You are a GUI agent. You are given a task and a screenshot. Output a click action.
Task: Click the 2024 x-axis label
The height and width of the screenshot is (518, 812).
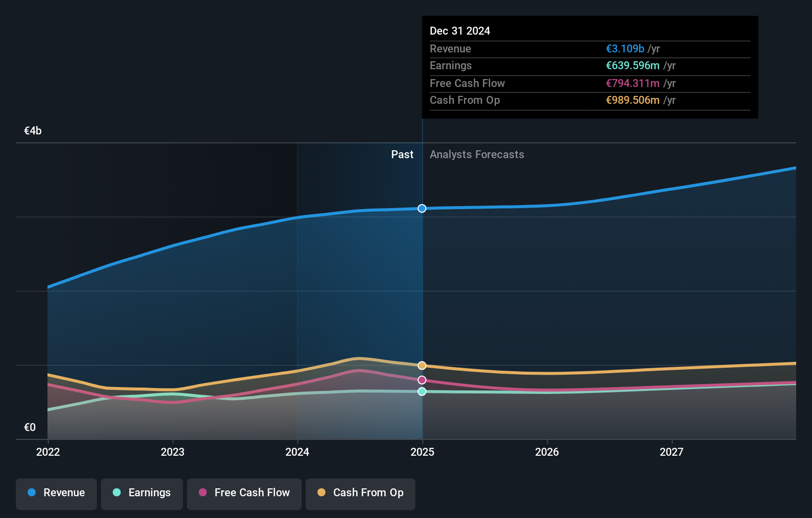tap(297, 452)
